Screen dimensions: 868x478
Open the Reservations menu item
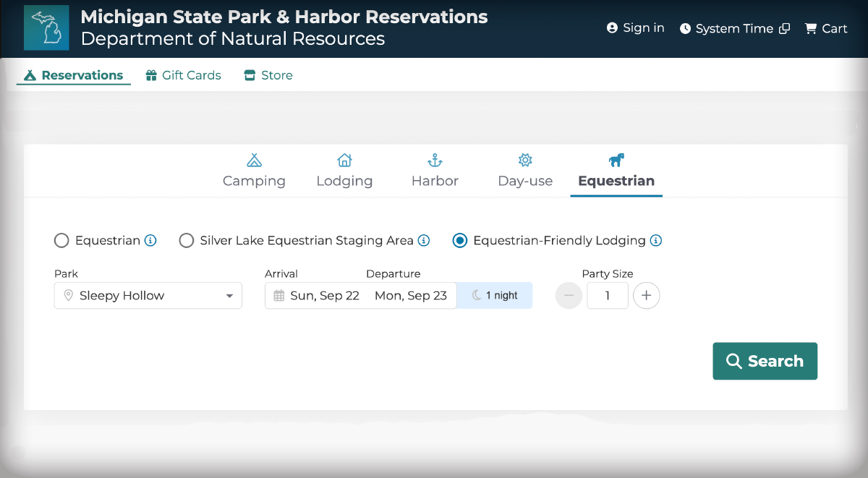pyautogui.click(x=73, y=75)
